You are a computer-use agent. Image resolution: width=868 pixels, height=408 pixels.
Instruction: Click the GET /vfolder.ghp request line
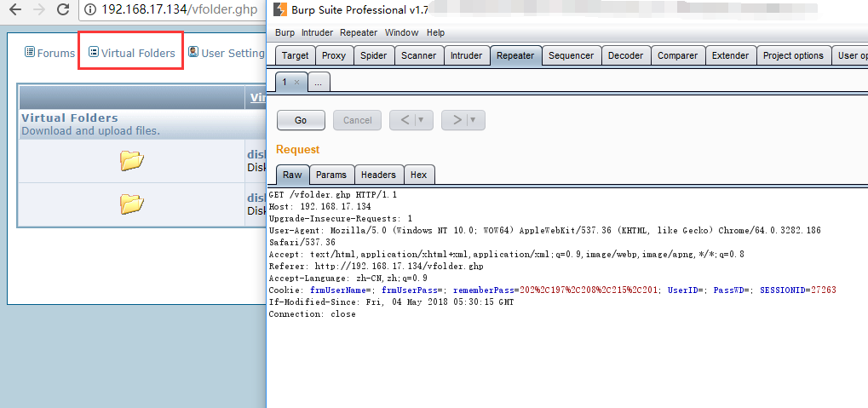pos(333,195)
